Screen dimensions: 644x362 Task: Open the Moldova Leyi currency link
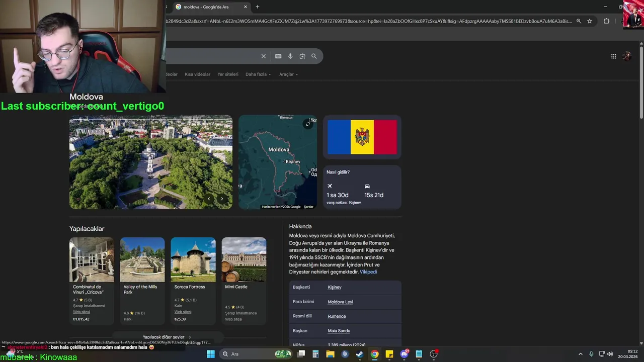[340, 302]
